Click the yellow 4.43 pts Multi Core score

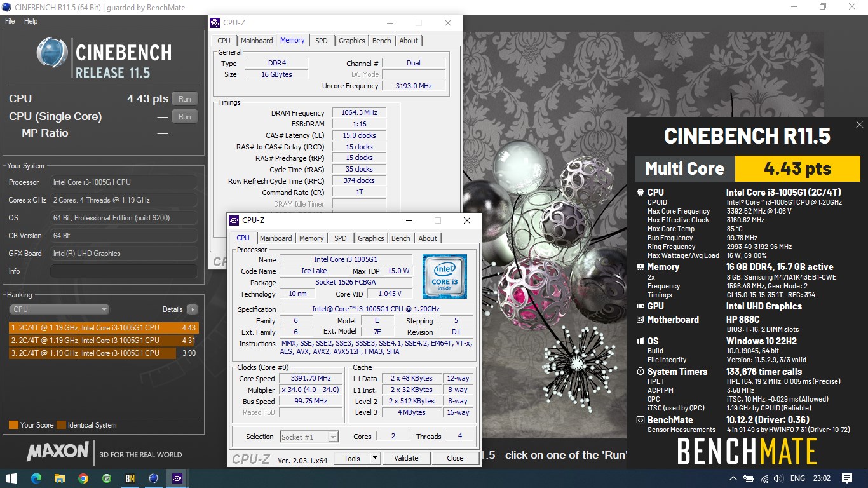797,168
